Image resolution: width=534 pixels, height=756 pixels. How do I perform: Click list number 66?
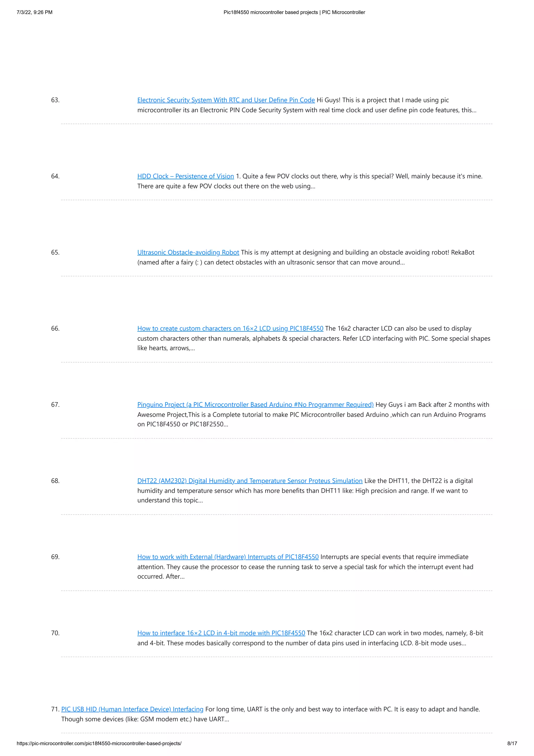pos(55,328)
